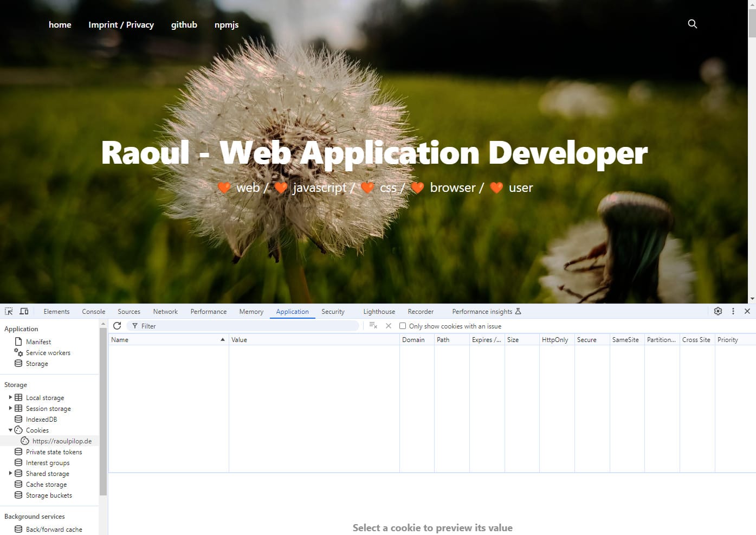Click the SameSite column header

tap(627, 339)
